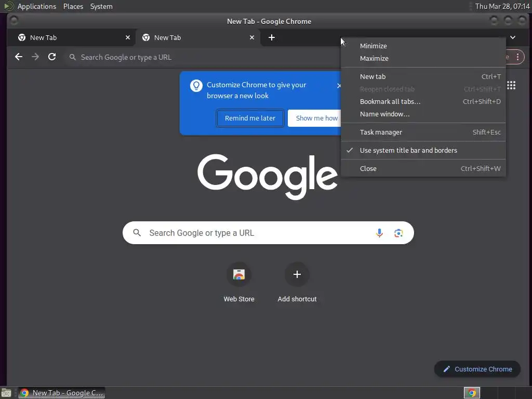Click the lightbulb icon in the promo
This screenshot has width=532, height=399.
196,86
